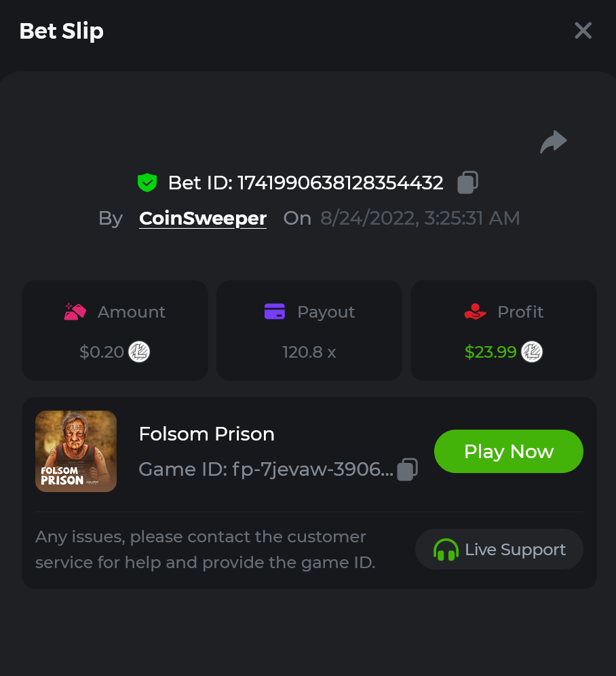Open Live Support chat
Viewport: 616px width, 676px height.
point(499,550)
